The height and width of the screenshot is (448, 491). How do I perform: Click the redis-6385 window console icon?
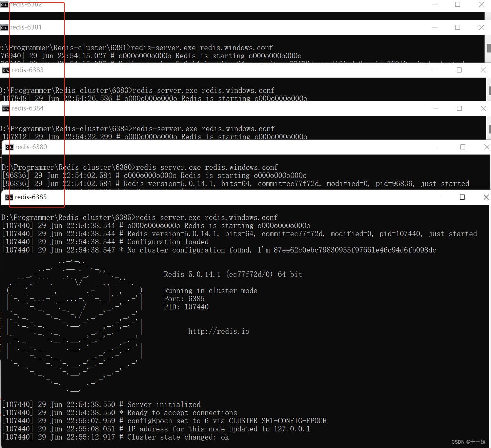(x=9, y=197)
